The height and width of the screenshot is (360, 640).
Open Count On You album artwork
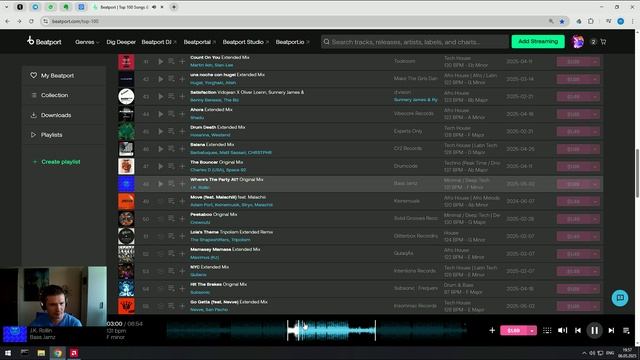click(x=126, y=62)
